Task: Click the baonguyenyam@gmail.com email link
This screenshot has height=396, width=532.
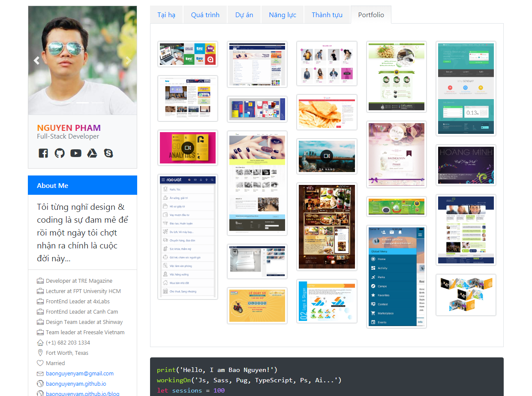Action: coord(80,374)
